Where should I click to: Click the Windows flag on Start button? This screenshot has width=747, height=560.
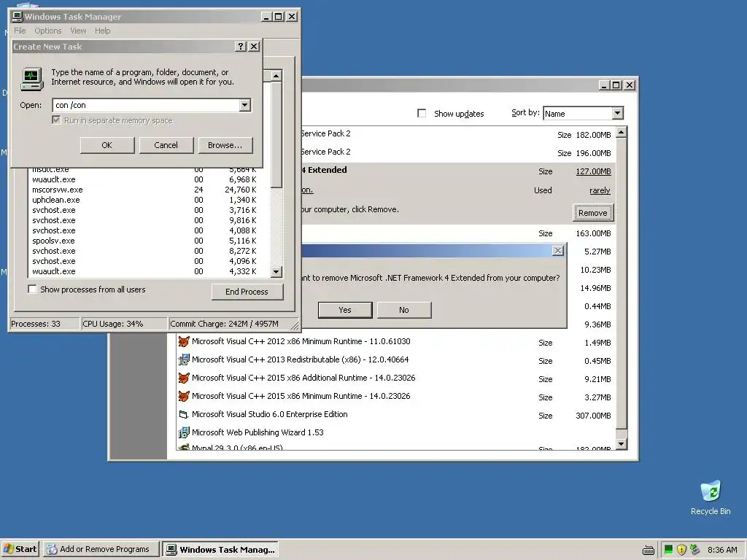[9, 549]
